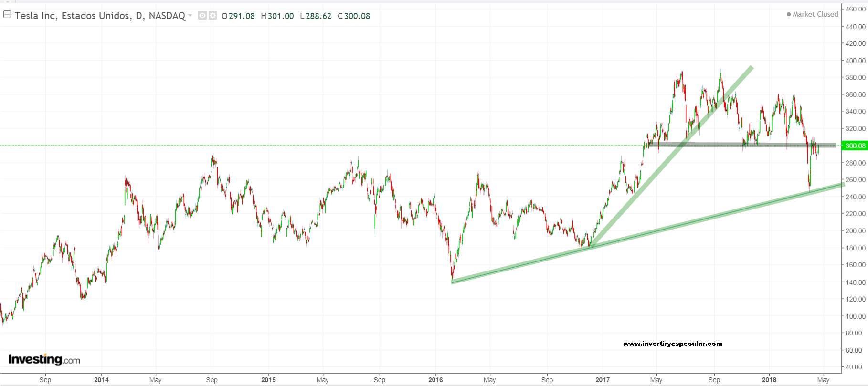Click the Market Closed status dot
868x386 pixels.
pos(789,14)
